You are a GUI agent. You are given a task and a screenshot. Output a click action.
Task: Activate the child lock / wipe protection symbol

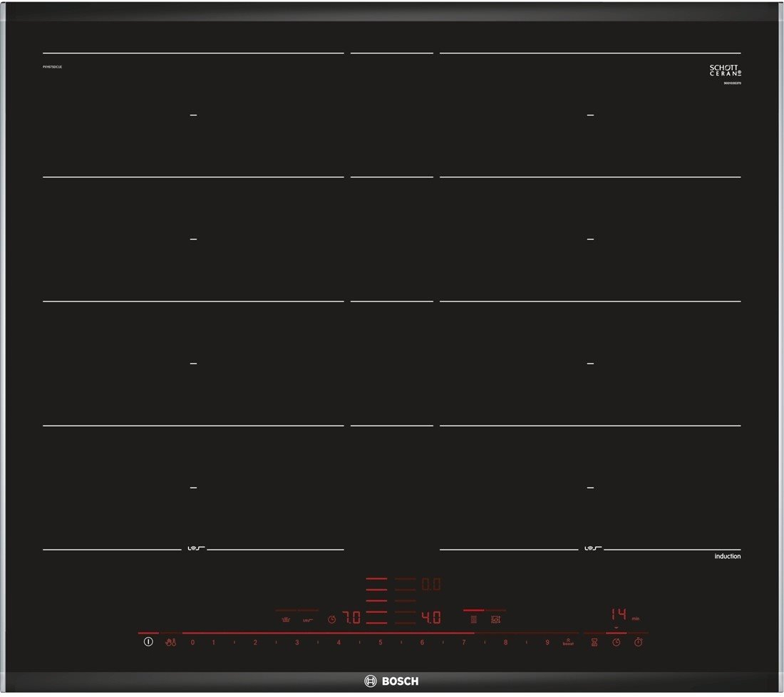click(x=170, y=642)
